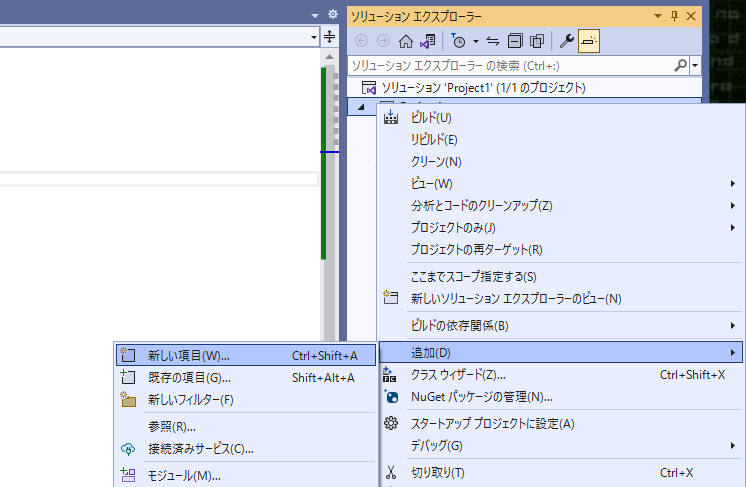Click the Home icon in Solution Explorer toolbar
This screenshot has height=487, width=746.
(405, 41)
